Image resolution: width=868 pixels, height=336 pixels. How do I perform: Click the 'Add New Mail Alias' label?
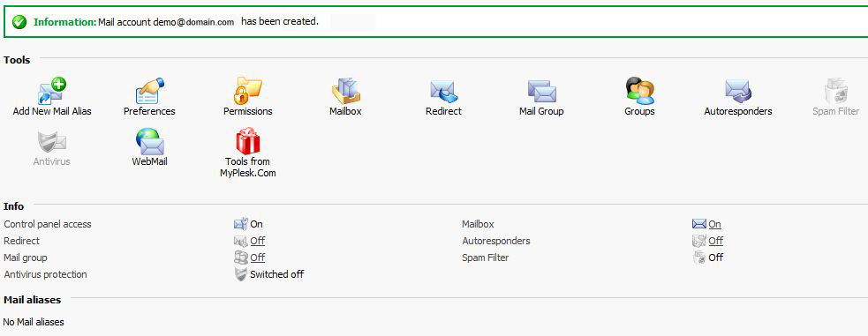click(x=52, y=111)
